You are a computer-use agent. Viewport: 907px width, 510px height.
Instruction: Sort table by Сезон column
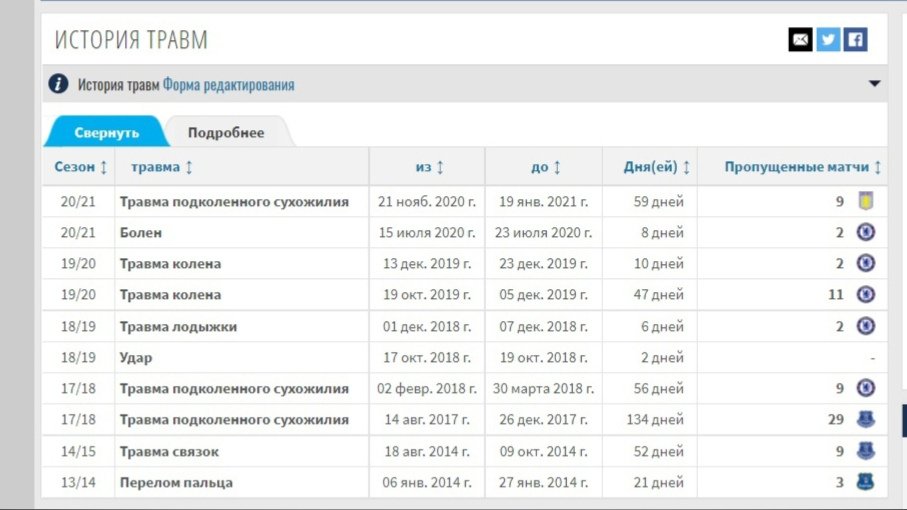coord(80,167)
